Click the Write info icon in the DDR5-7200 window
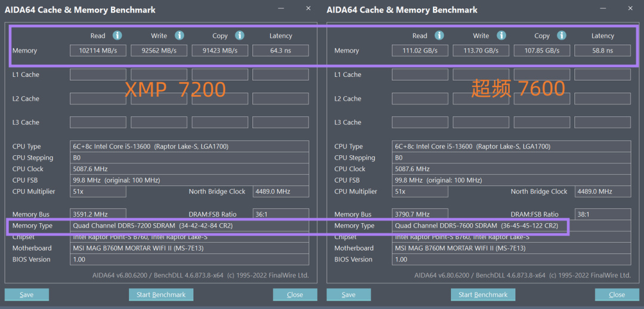The image size is (644, 309). [179, 36]
